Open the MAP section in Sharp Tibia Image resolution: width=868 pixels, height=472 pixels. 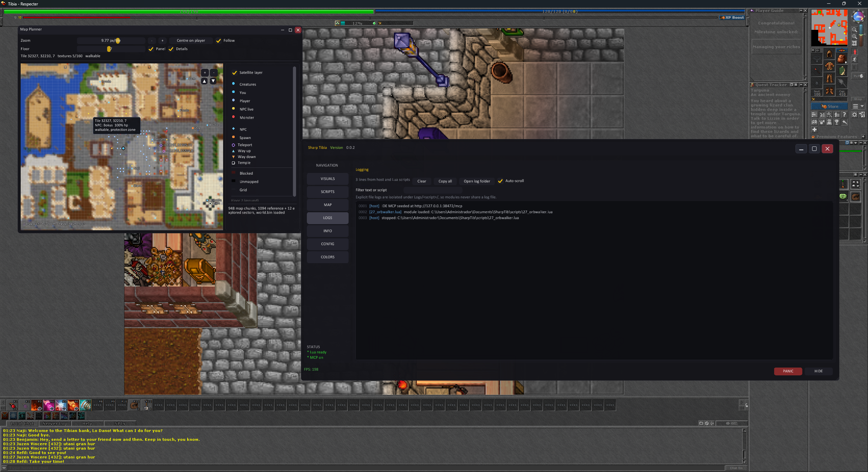[x=328, y=205]
